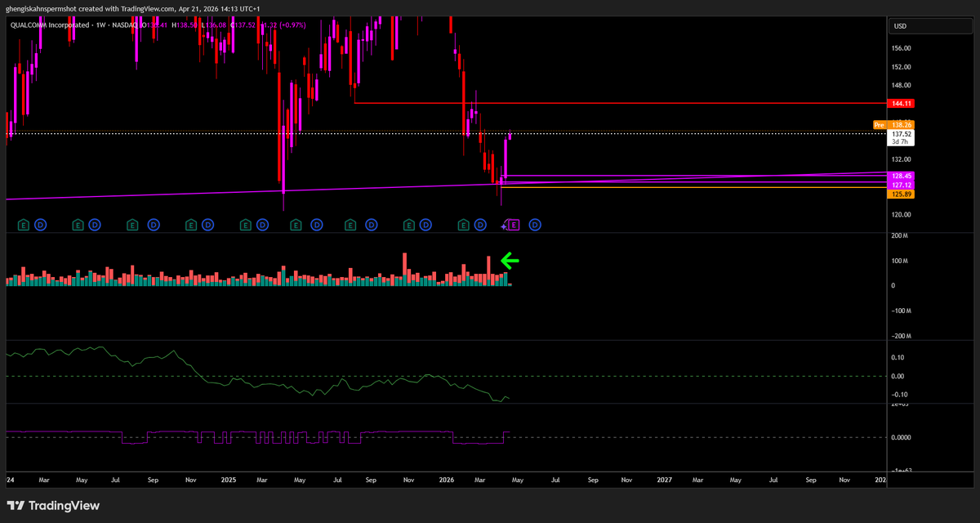The width and height of the screenshot is (980, 523).
Task: Select the orange 125.89 price label
Action: point(902,194)
